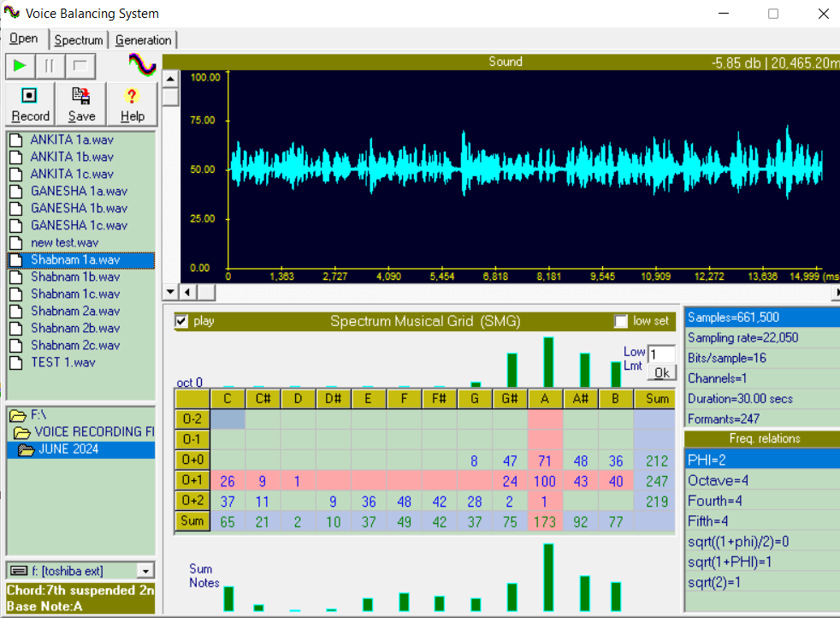This screenshot has height=618, width=840.
Task: Open the f: [toshiba ext] drive dropdown
Action: [146, 570]
